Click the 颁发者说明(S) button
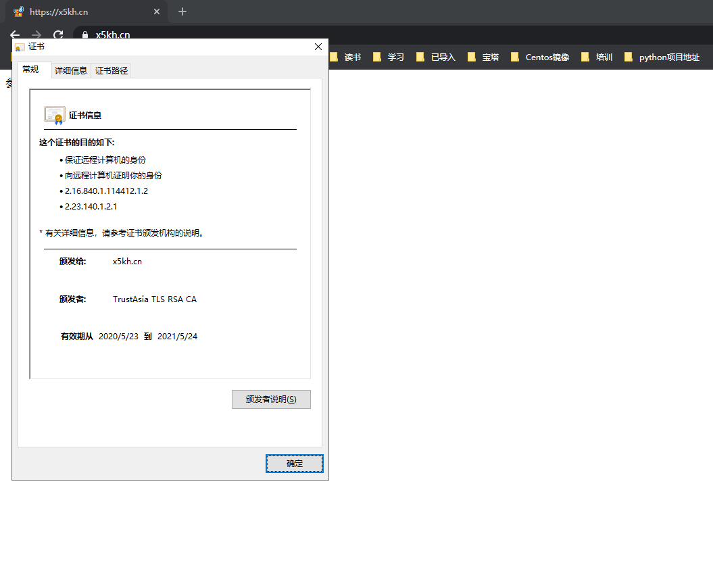 [x=271, y=399]
